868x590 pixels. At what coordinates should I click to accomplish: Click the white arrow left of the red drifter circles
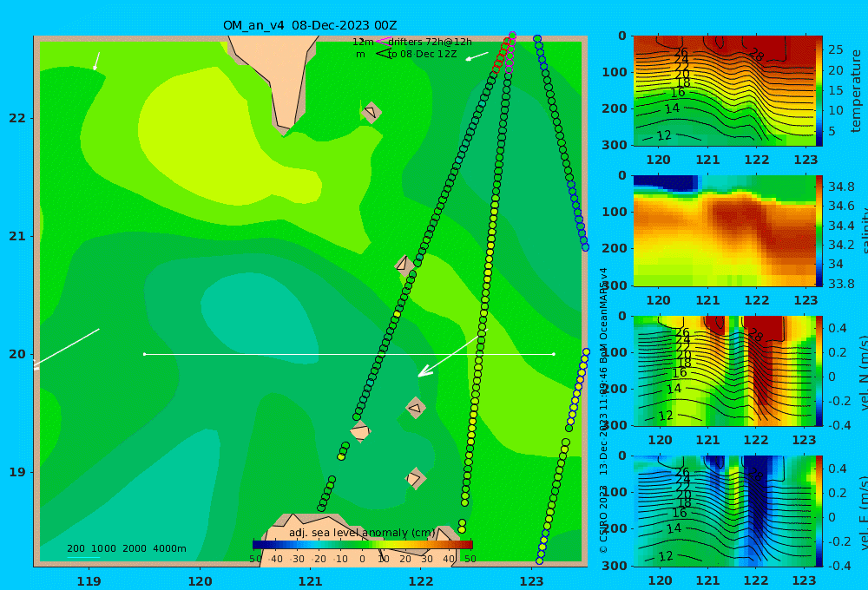477,56
